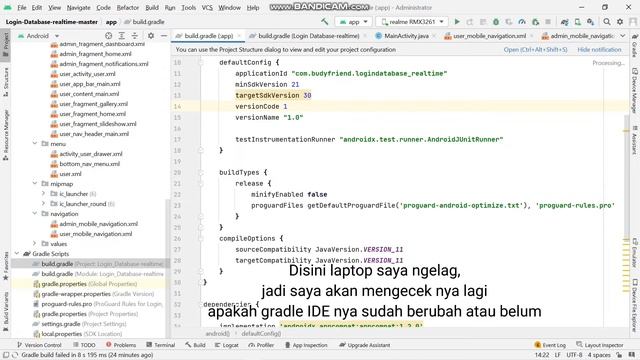This screenshot has width=640, height=360.
Task: Place cursor on targetSdkVersion 30 line
Action: 273,95
